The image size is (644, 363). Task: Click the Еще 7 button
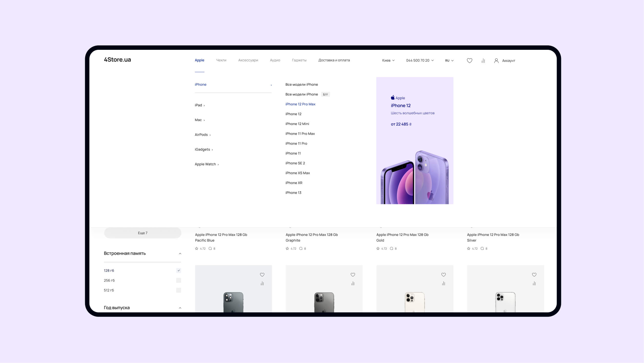pyautogui.click(x=143, y=233)
